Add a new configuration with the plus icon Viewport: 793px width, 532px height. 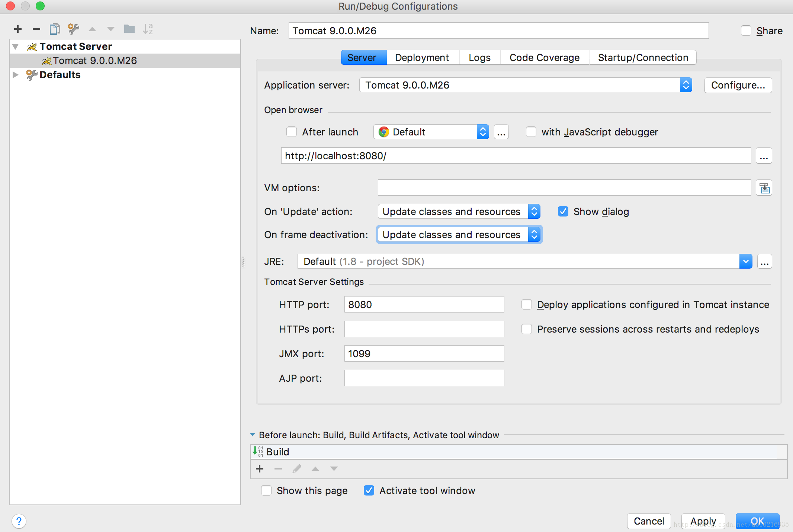(x=18, y=29)
